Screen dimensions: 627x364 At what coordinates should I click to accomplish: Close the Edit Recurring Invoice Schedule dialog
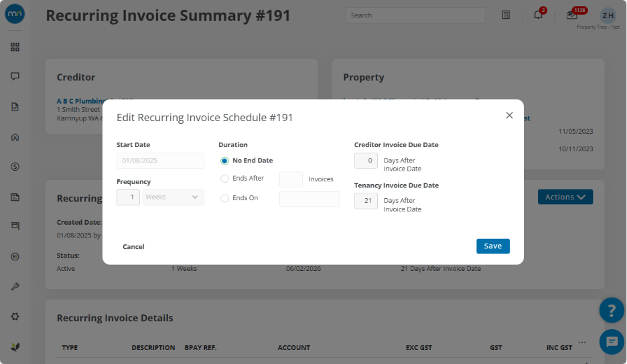pyautogui.click(x=509, y=115)
